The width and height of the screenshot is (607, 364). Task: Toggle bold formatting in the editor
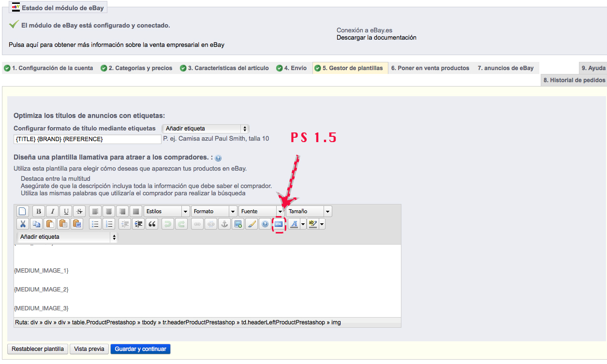point(39,211)
